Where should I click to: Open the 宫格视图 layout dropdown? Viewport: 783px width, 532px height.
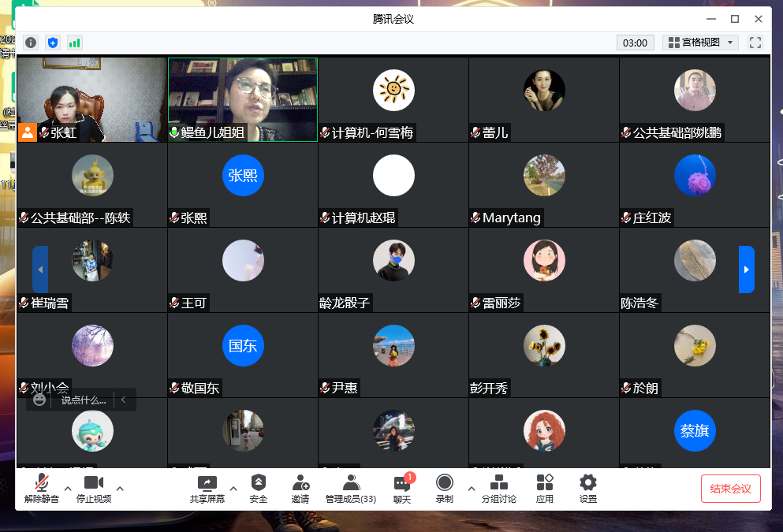pos(701,43)
